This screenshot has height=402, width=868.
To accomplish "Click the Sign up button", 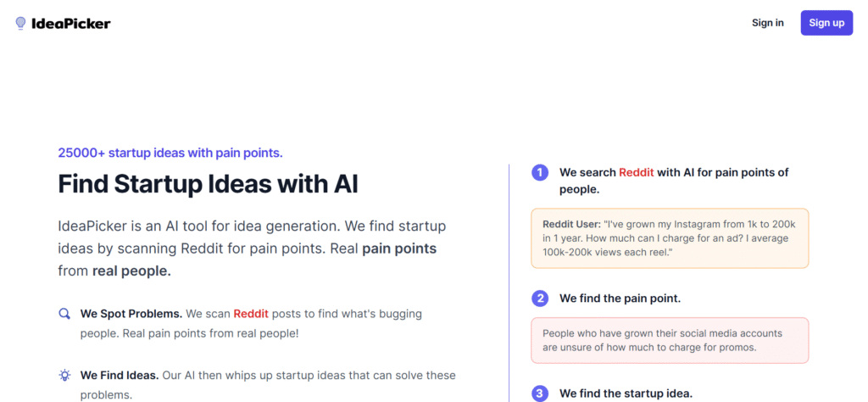I will click(826, 23).
